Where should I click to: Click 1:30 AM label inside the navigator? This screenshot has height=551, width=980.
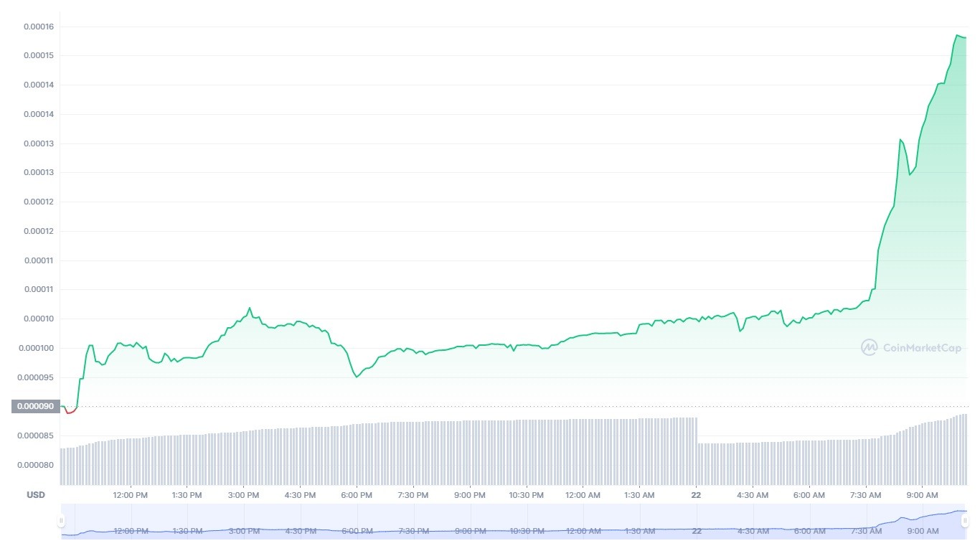639,531
